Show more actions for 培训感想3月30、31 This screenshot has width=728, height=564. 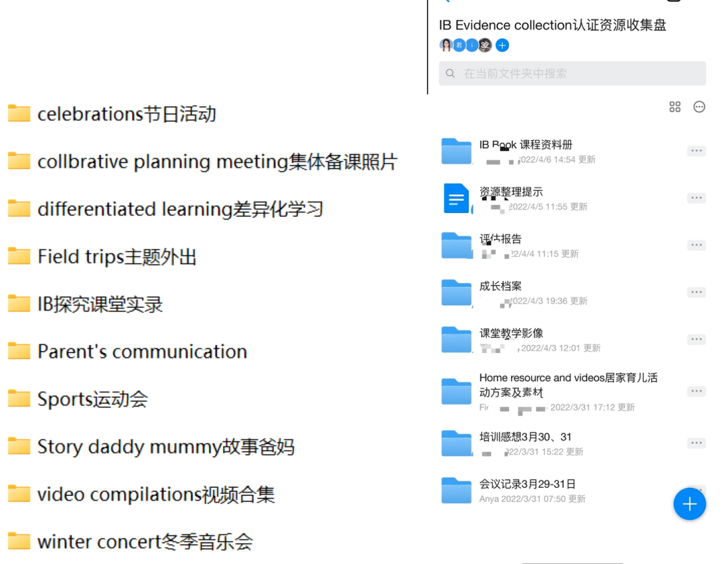[x=696, y=443]
